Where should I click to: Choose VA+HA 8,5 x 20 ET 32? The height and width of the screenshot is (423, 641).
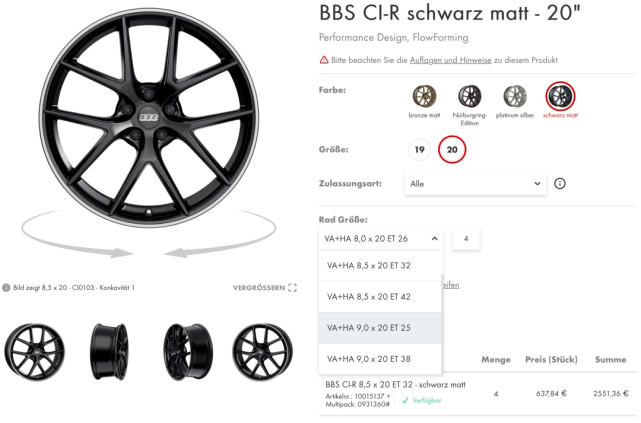pos(369,266)
